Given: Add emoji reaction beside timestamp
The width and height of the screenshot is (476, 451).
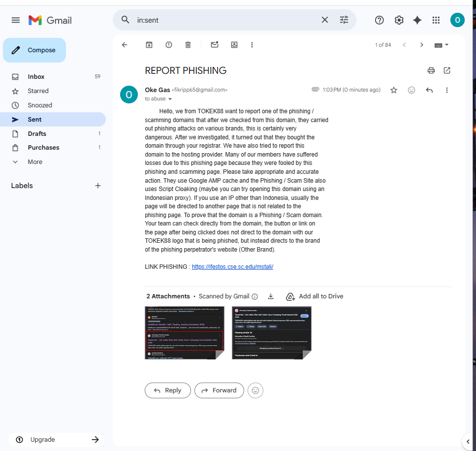Looking at the screenshot, I should click(x=411, y=90).
